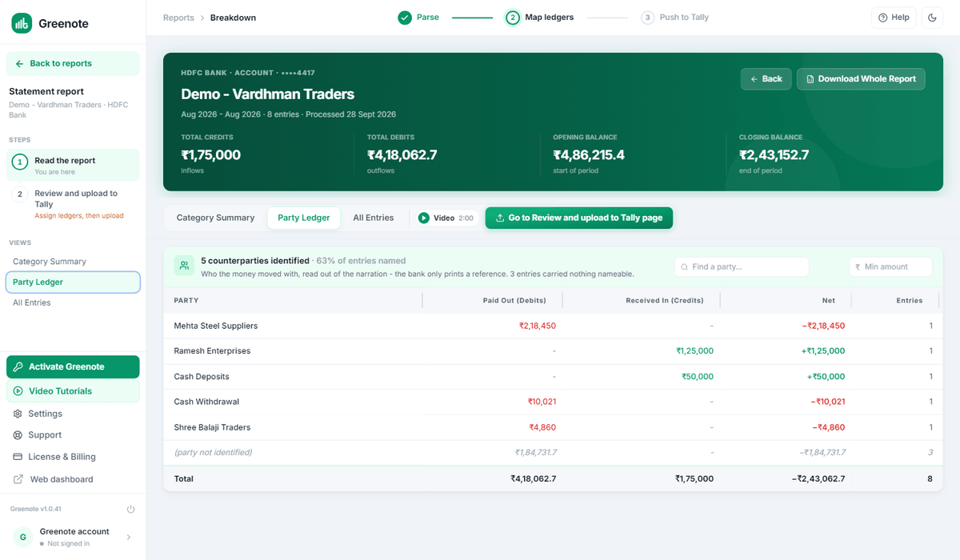Open Party Ledger view in sidebar
The image size is (960, 560).
coord(73,282)
